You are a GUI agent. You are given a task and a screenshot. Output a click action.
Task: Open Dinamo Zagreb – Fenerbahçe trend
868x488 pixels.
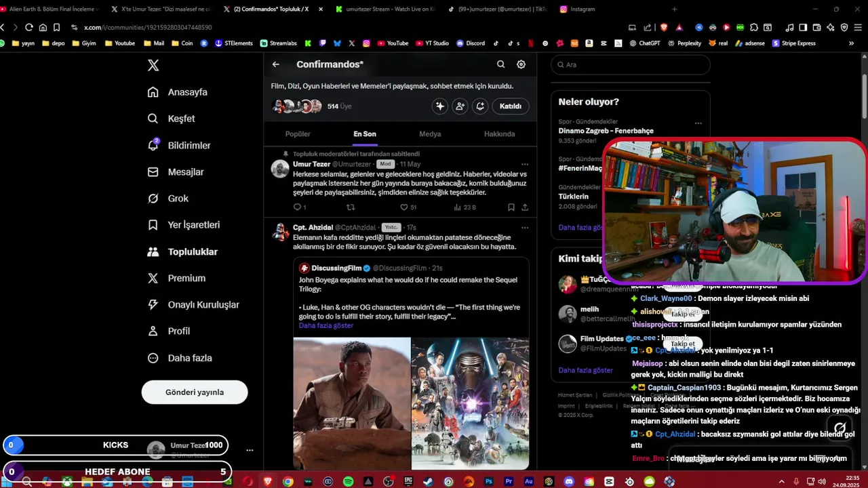tap(606, 131)
